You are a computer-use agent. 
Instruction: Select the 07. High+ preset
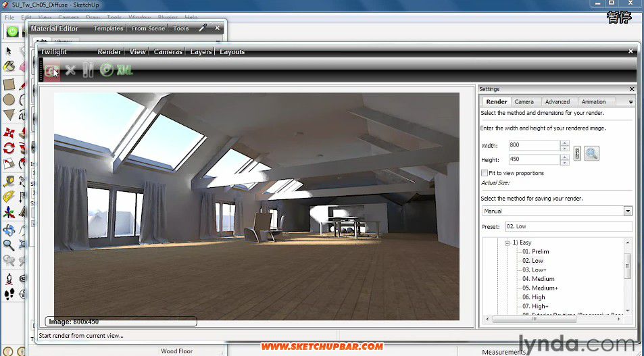point(535,306)
